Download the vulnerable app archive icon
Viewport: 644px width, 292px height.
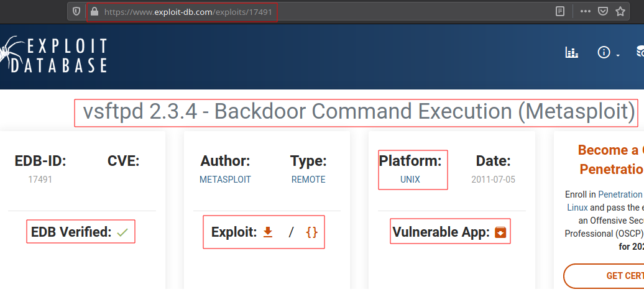tap(500, 232)
